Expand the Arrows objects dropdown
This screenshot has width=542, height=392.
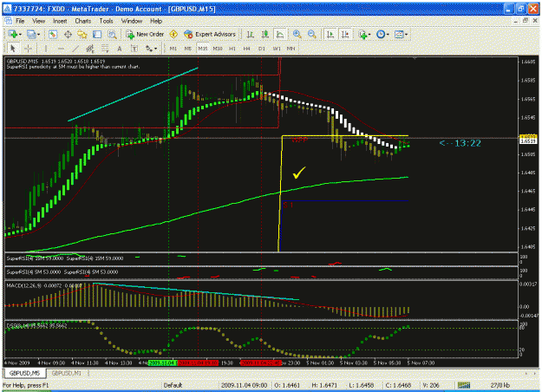coord(155,49)
